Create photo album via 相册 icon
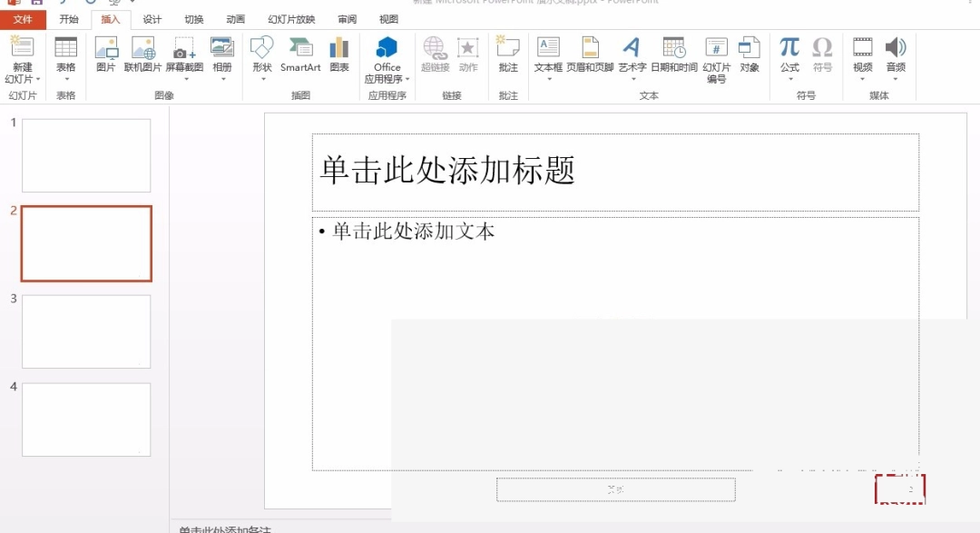The image size is (980, 533). [222, 47]
